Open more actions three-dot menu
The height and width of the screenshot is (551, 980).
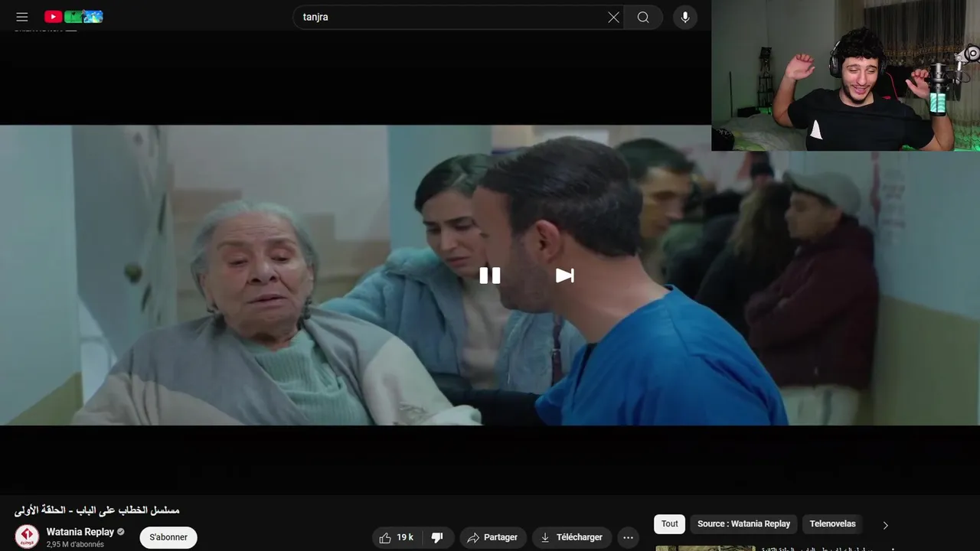click(x=629, y=537)
